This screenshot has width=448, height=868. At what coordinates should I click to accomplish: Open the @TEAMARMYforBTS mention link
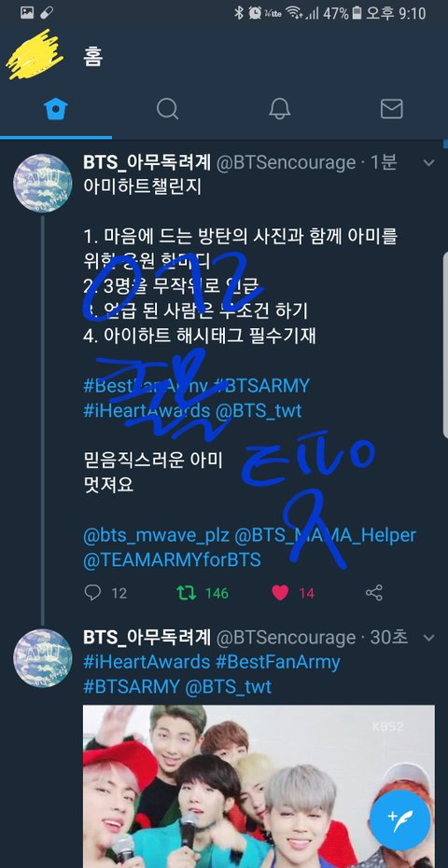click(x=172, y=559)
